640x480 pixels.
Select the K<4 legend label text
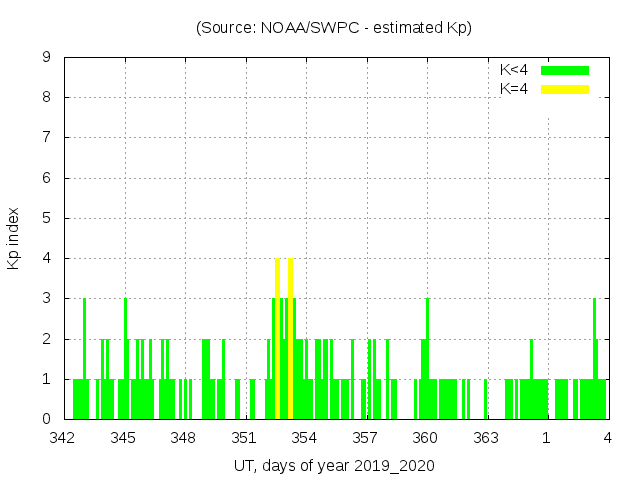point(513,70)
